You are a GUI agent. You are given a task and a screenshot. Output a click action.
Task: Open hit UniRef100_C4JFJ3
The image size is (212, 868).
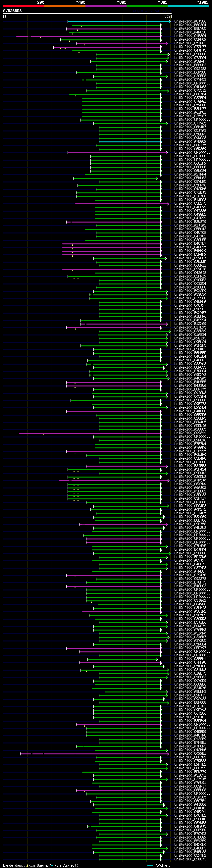pyautogui.click(x=190, y=51)
